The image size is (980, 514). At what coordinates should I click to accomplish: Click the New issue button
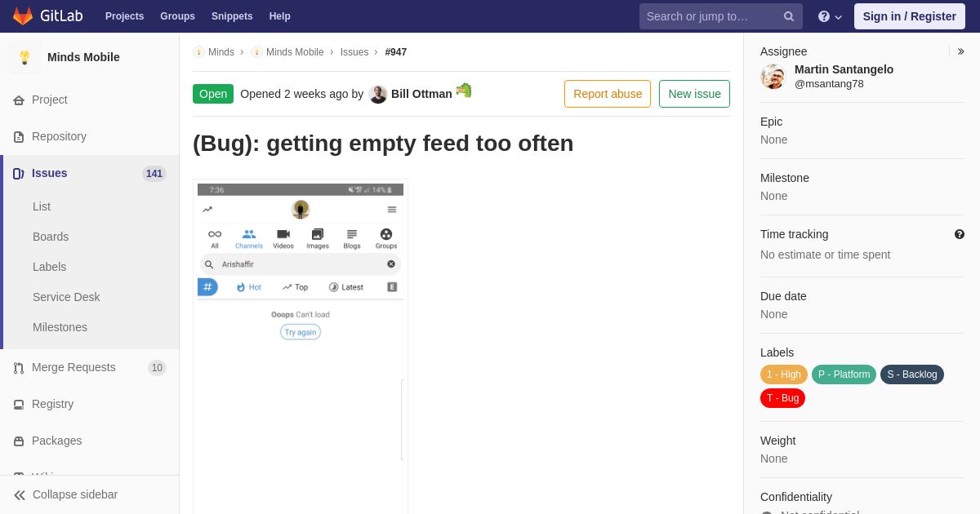click(x=694, y=94)
